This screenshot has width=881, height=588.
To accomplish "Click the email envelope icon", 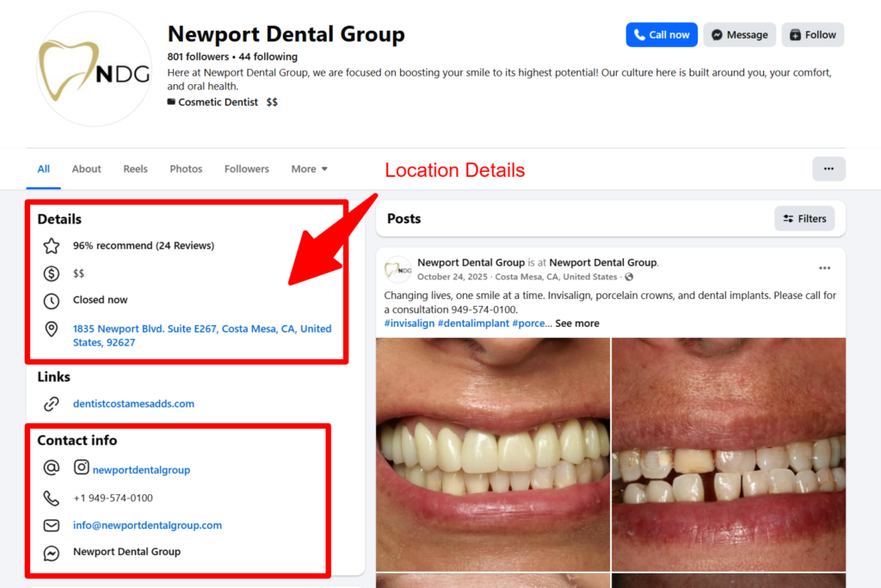I will (x=51, y=525).
